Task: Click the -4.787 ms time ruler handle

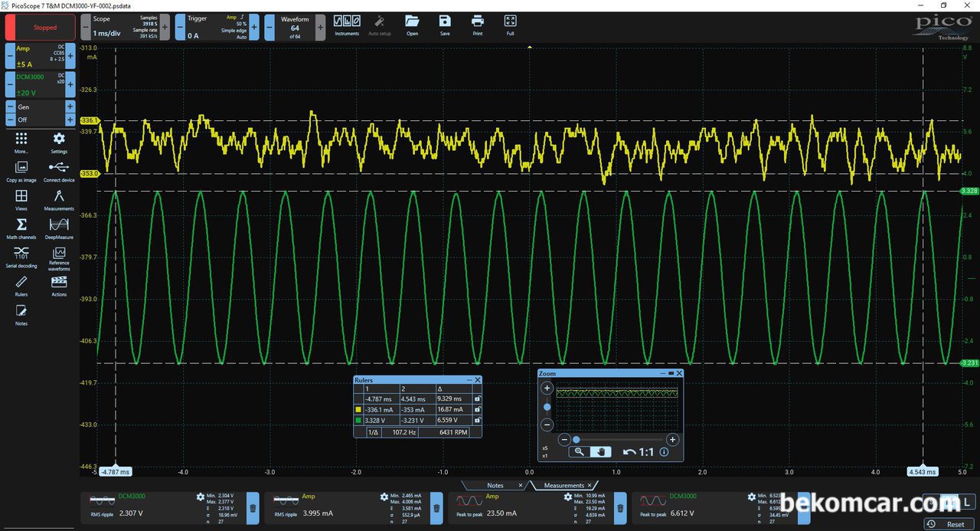Action: click(115, 472)
